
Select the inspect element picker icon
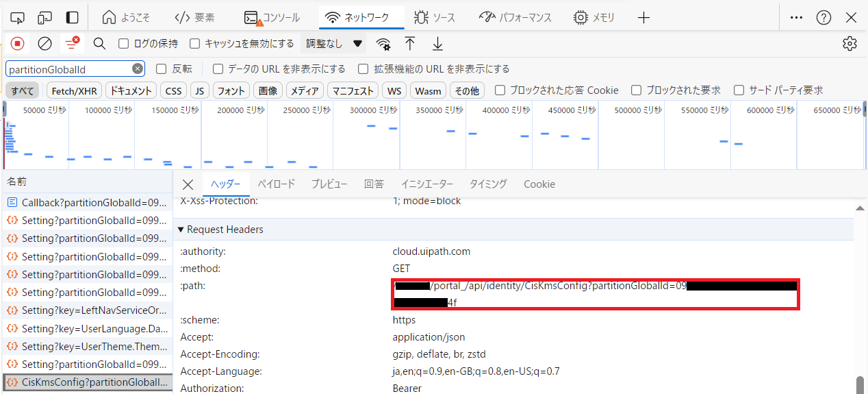coord(18,18)
